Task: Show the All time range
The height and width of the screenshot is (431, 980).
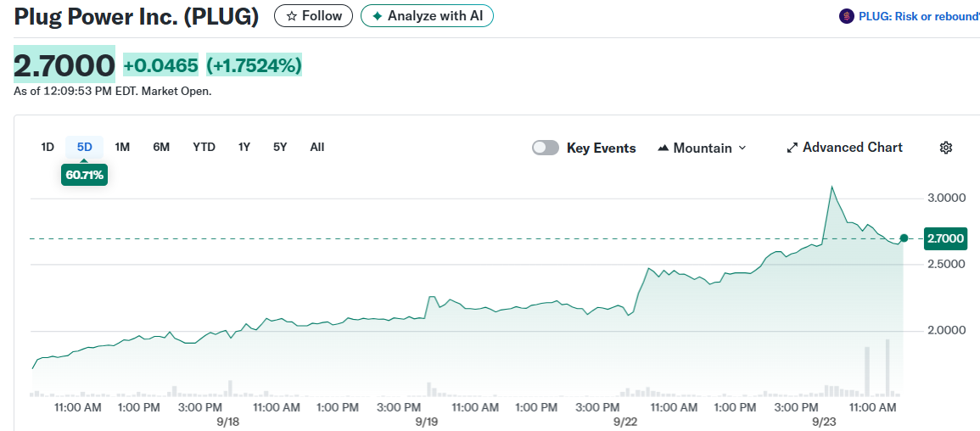Action: [316, 148]
